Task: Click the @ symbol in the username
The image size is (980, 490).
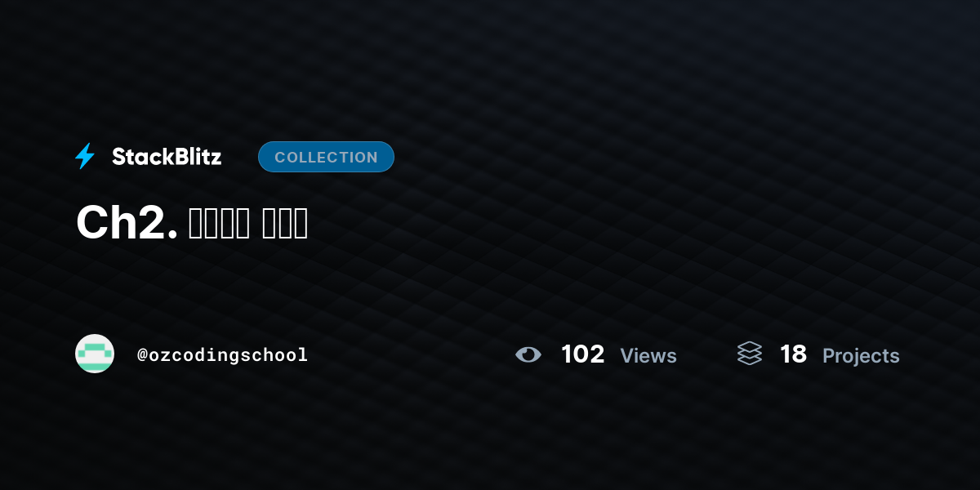Action: coord(142,355)
